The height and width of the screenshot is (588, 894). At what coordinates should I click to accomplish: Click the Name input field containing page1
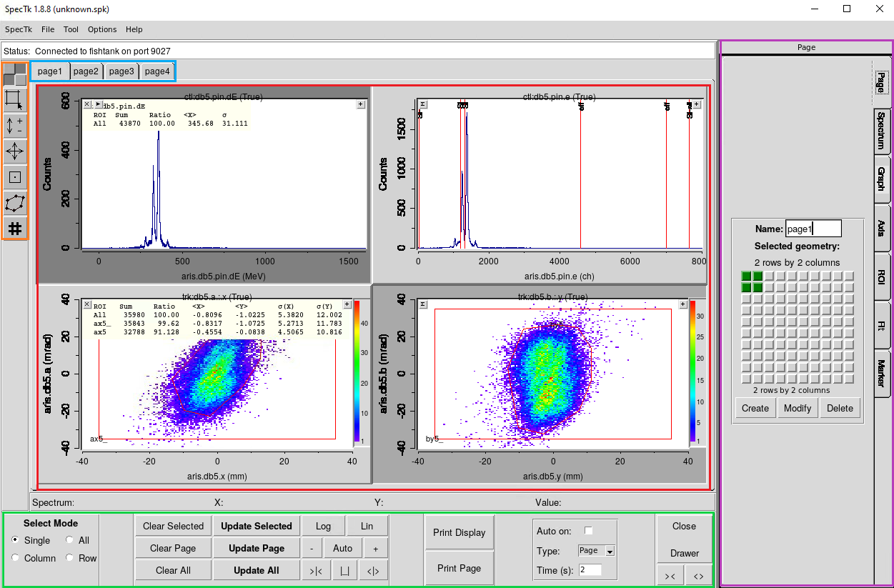point(813,229)
